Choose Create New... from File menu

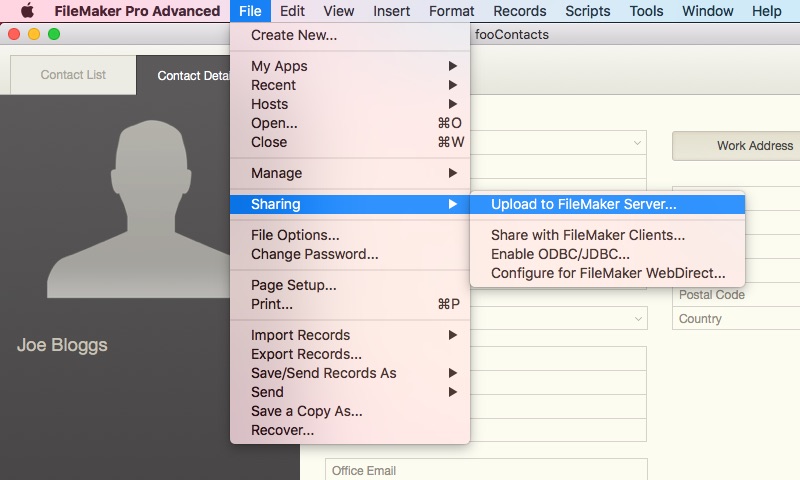click(x=350, y=35)
